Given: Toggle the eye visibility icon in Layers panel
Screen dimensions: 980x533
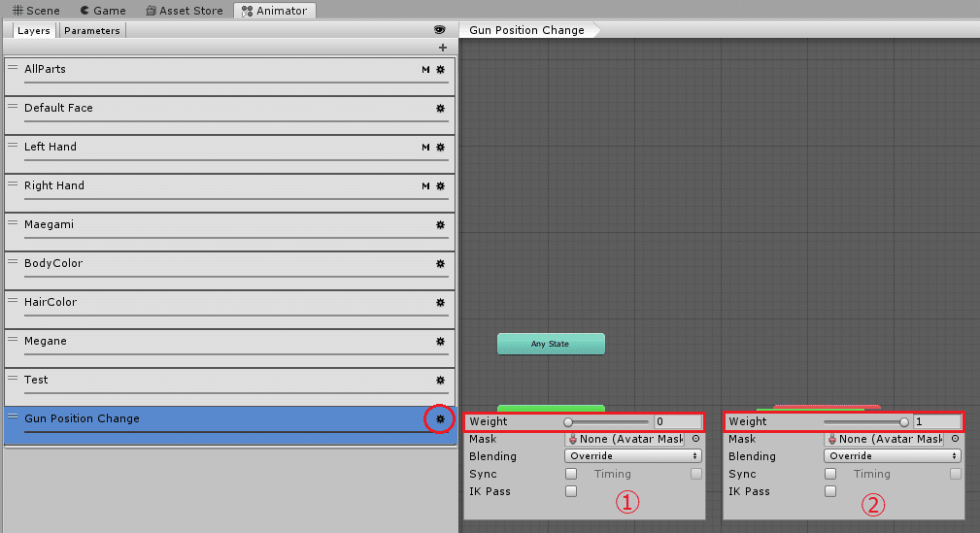Looking at the screenshot, I should 439,30.
